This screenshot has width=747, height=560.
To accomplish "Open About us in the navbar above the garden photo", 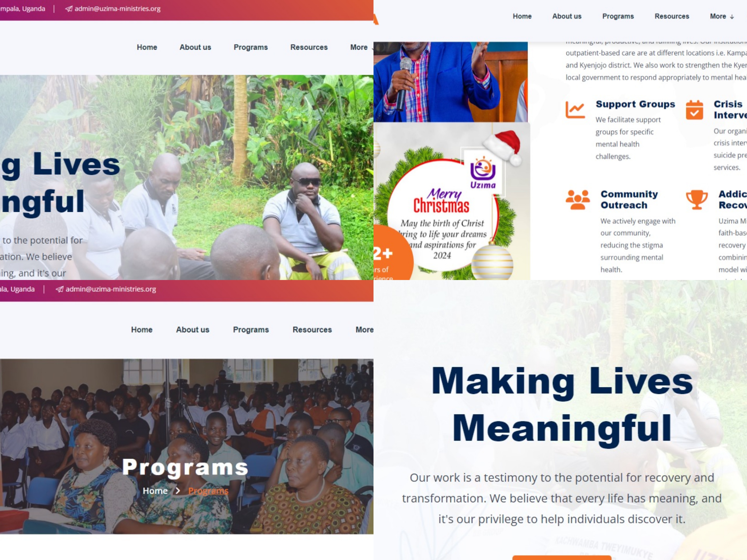I will pyautogui.click(x=195, y=47).
